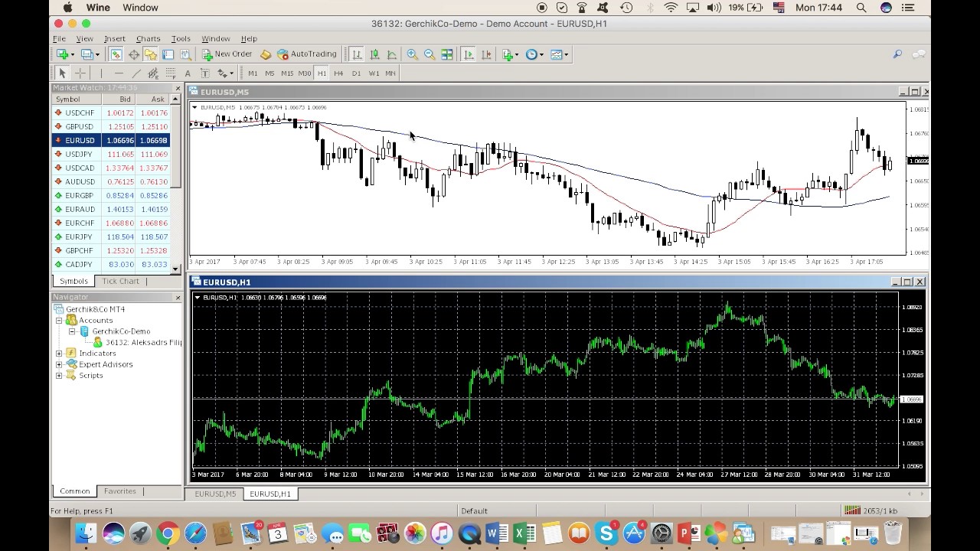
Task: Select USDJPY row in Market Watch
Action: click(111, 154)
